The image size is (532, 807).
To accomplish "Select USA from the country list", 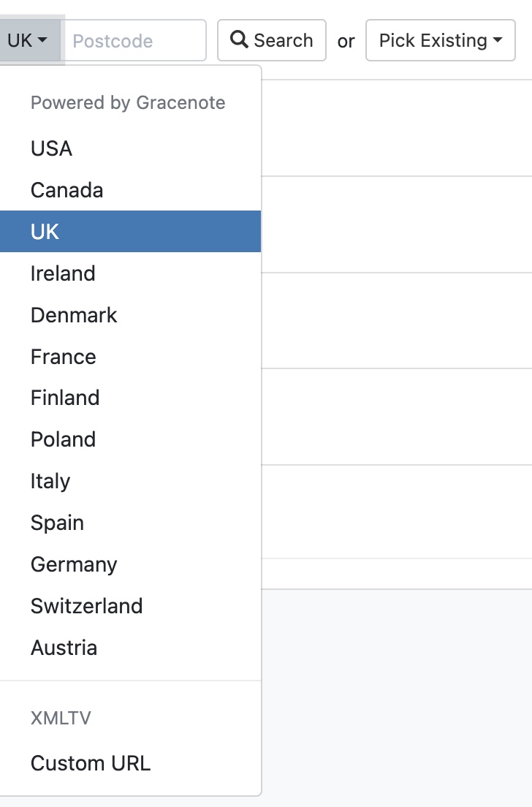I will [51, 148].
